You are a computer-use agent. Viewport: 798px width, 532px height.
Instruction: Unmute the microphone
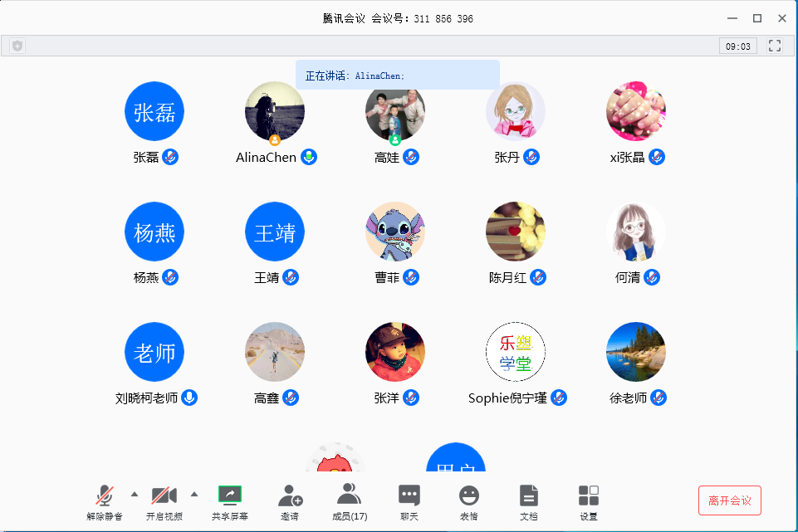104,495
